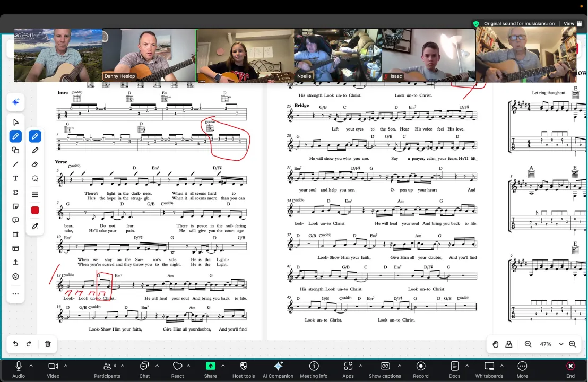Choose the Lasso selection tool
The image size is (588, 382).
35,178
